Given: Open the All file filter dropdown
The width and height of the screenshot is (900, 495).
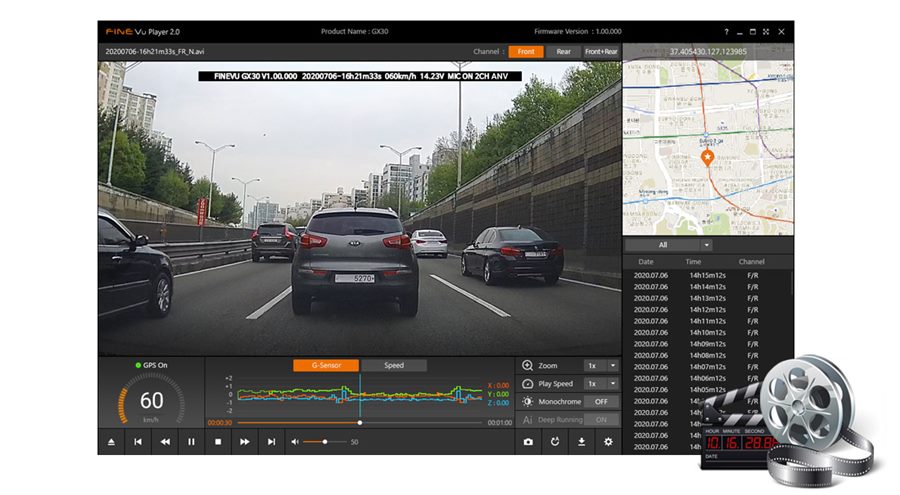Looking at the screenshot, I should click(669, 245).
